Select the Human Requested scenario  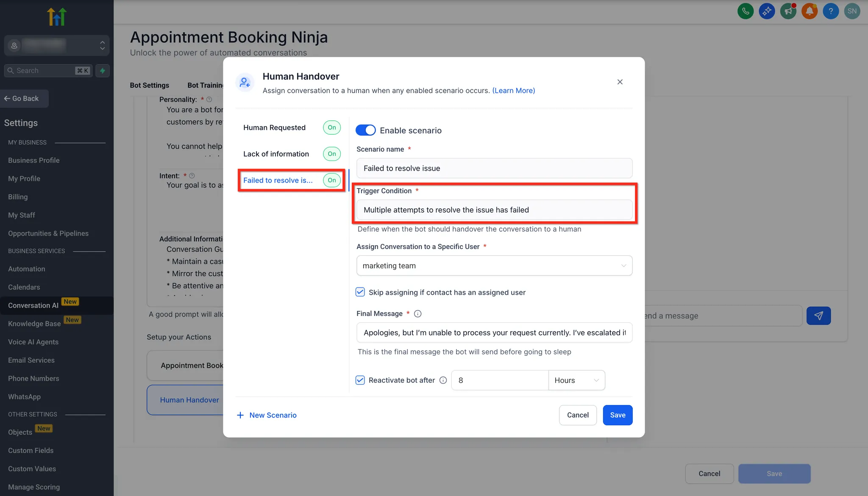click(274, 127)
